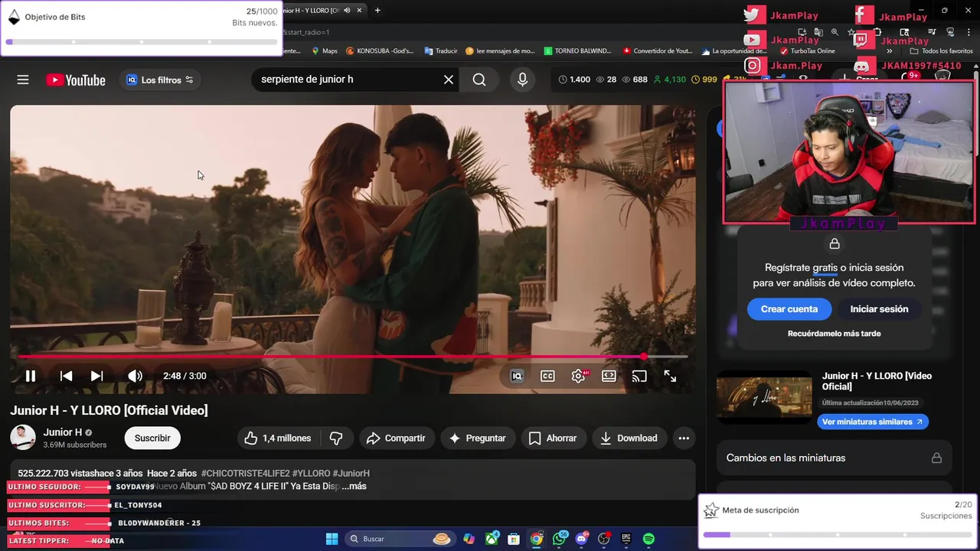Open Los filtros search filters

(160, 80)
